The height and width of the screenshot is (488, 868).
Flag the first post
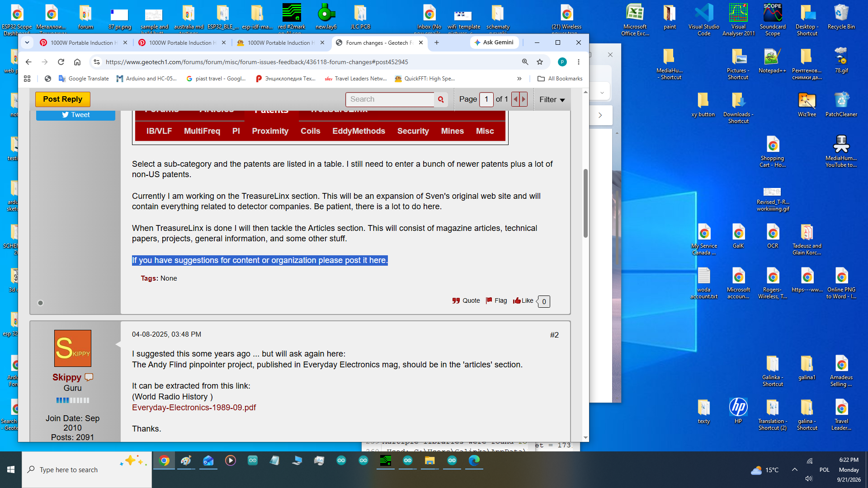[496, 300]
